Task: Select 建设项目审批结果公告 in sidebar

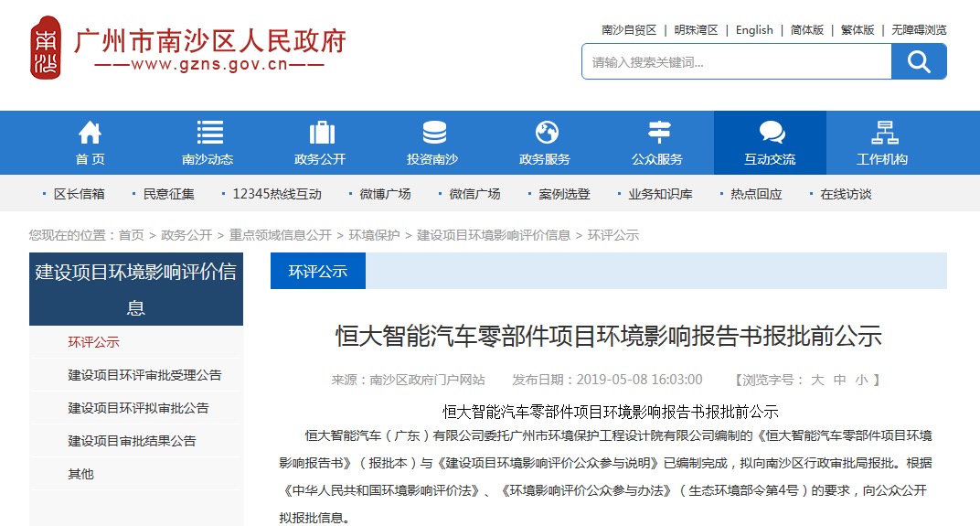Action: [x=132, y=441]
